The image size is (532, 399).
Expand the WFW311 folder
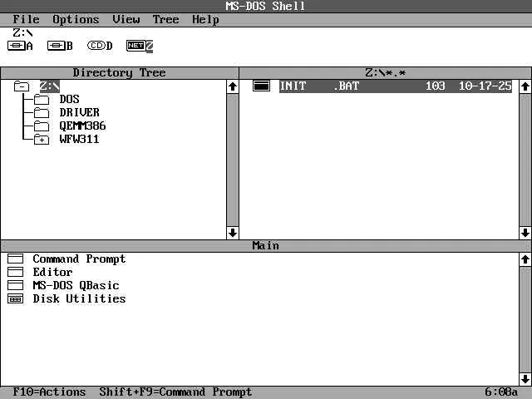pos(42,139)
